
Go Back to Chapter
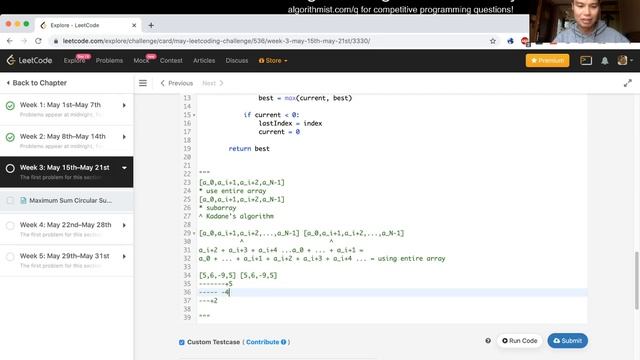click(x=36, y=83)
